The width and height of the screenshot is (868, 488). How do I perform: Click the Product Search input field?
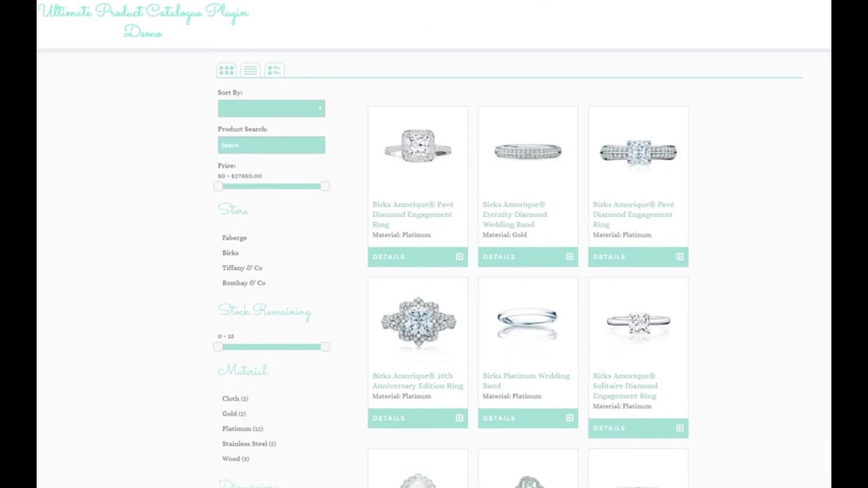tap(271, 145)
